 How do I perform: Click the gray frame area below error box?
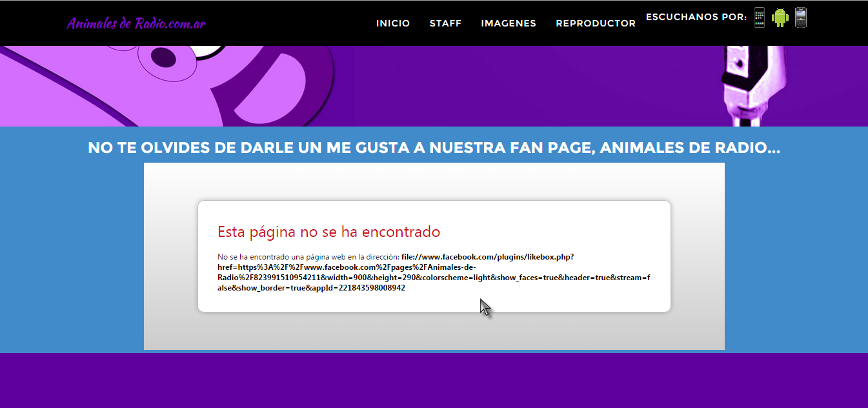(434, 331)
